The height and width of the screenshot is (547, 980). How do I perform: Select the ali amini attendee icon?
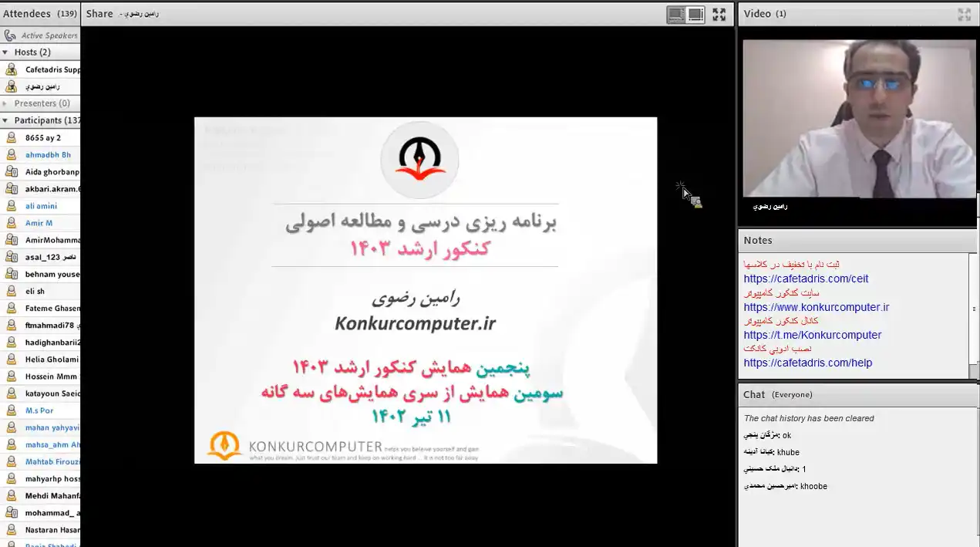click(x=11, y=206)
